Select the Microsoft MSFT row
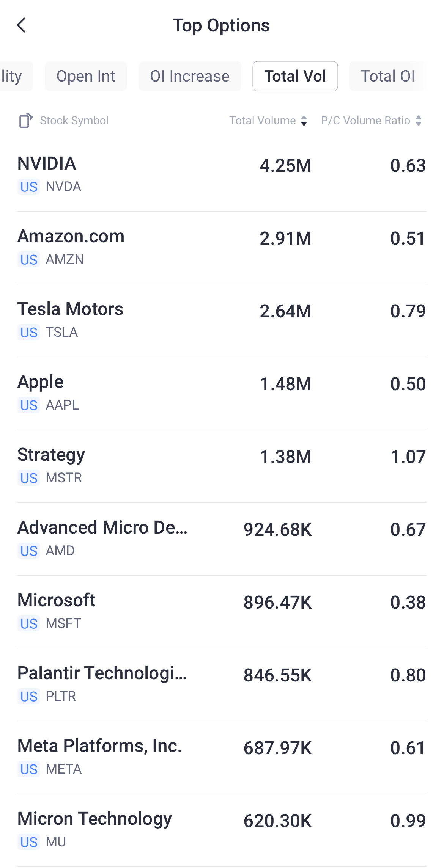Viewport: 444px width, 868px height. point(222,611)
